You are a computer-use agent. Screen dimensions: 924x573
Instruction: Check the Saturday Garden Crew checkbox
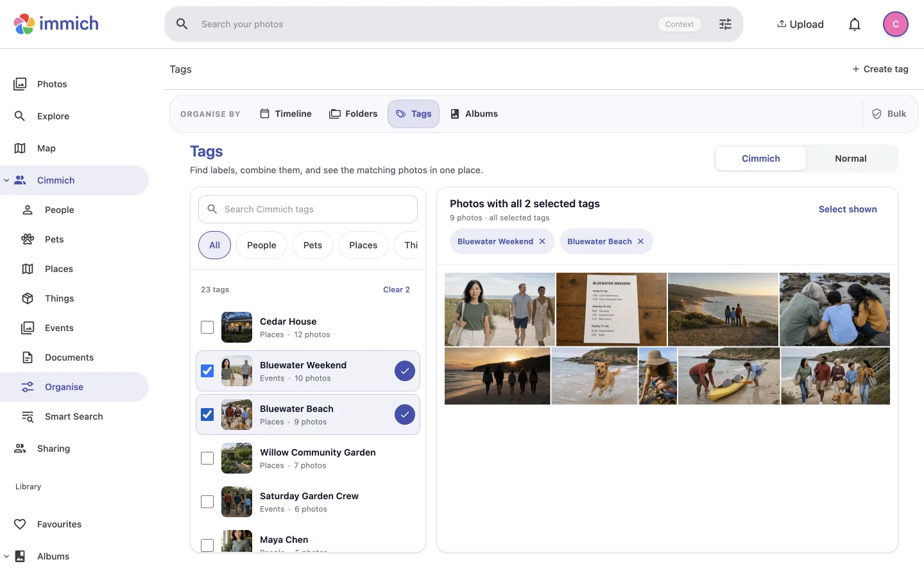(207, 502)
